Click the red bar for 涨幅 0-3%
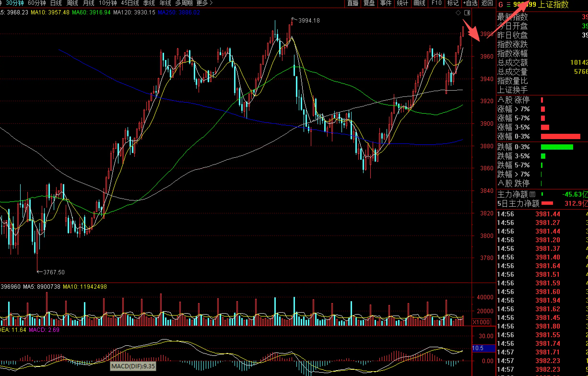The image size is (588, 376). pyautogui.click(x=560, y=136)
